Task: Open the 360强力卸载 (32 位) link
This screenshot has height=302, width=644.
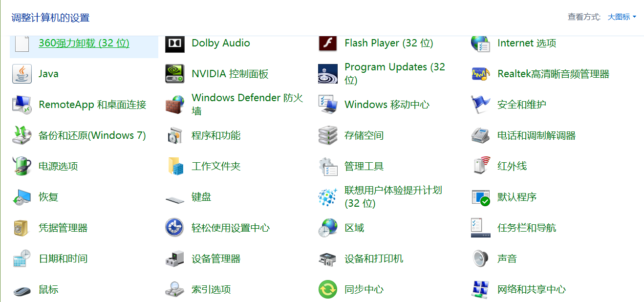Action: (x=84, y=43)
